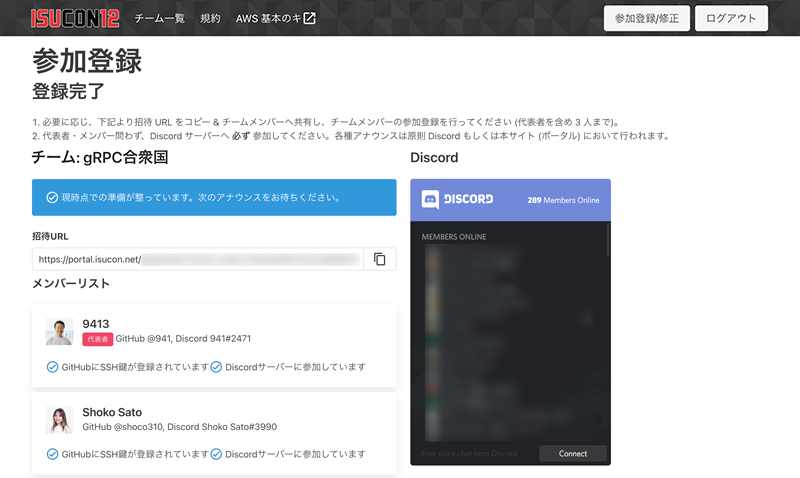Click Shoko Sato's avatar
The width and height of the screenshot is (800, 478).
[x=59, y=420]
